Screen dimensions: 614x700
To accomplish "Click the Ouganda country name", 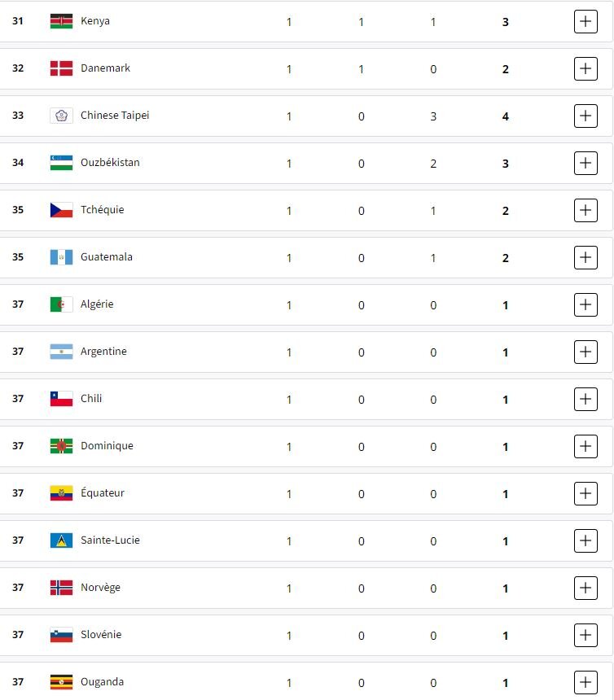I will pos(102,682).
